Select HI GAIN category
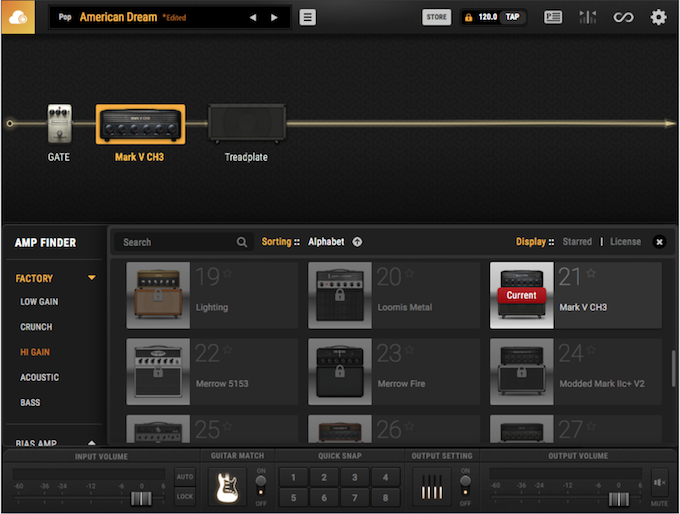 (35, 352)
